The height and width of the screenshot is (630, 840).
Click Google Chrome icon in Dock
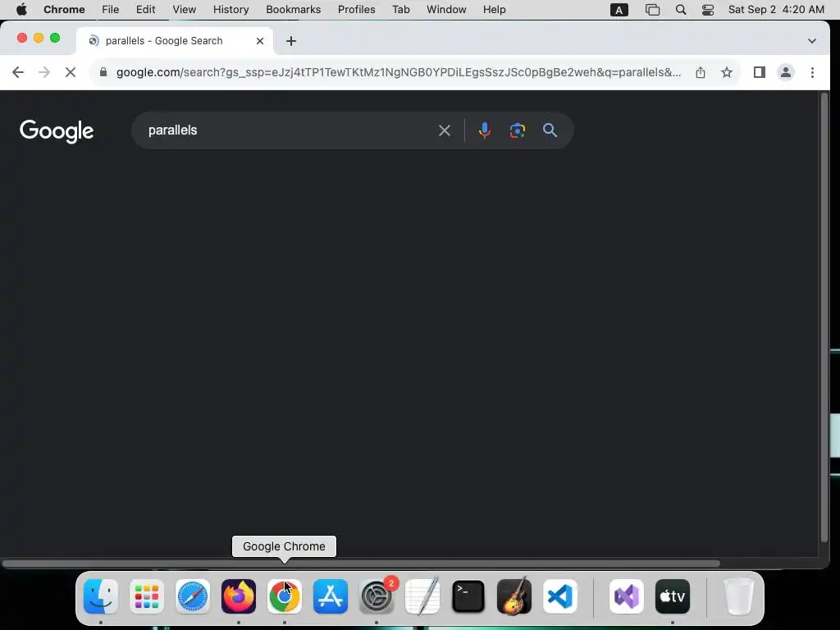point(285,596)
